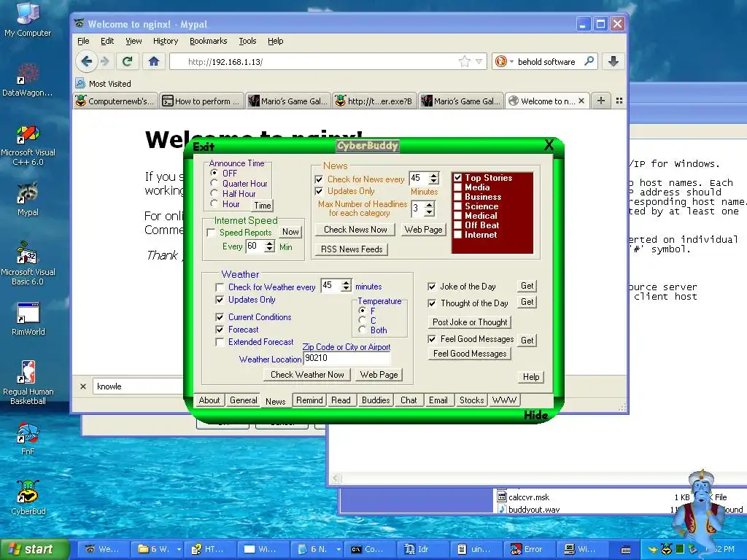Select calccvr.msk file in the file list
The height and width of the screenshot is (560, 747).
528,497
